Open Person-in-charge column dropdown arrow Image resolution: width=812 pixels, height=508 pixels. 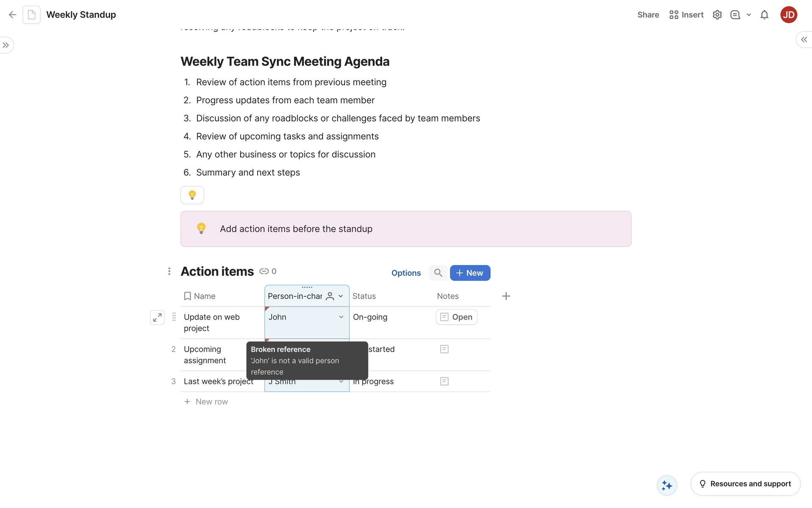pyautogui.click(x=341, y=296)
